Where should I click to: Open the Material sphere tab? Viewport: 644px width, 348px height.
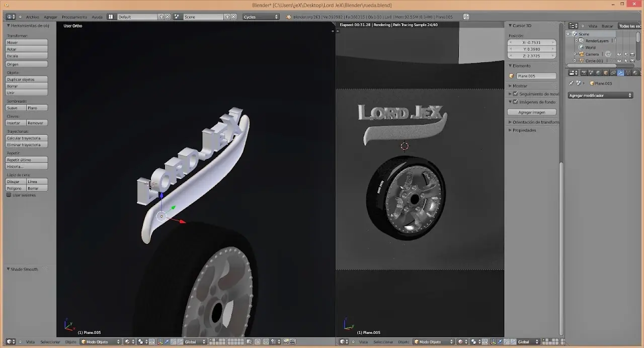coord(635,73)
